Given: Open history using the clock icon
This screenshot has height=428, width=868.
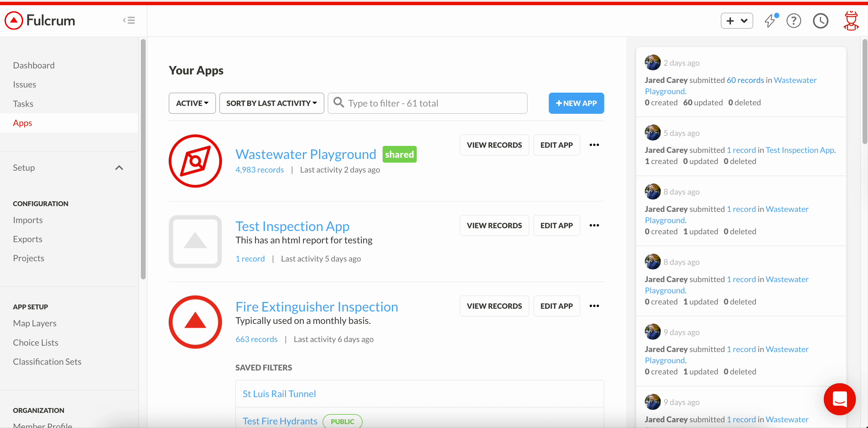Looking at the screenshot, I should click(820, 21).
